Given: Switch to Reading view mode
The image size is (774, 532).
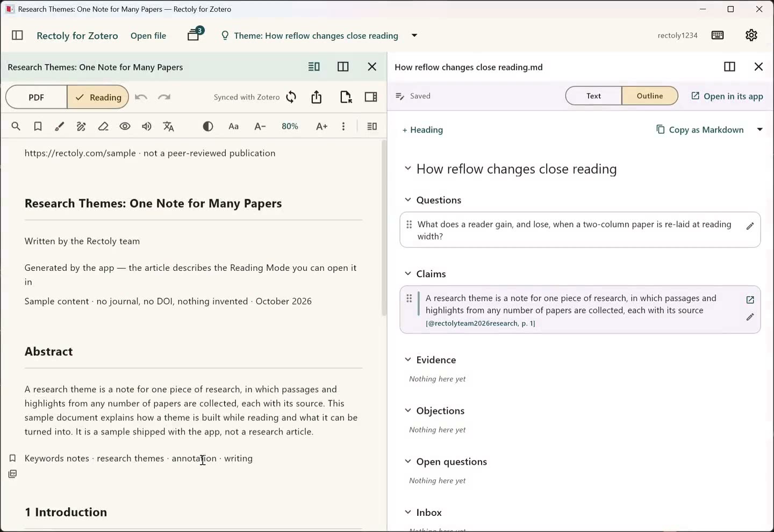Looking at the screenshot, I should click(98, 97).
